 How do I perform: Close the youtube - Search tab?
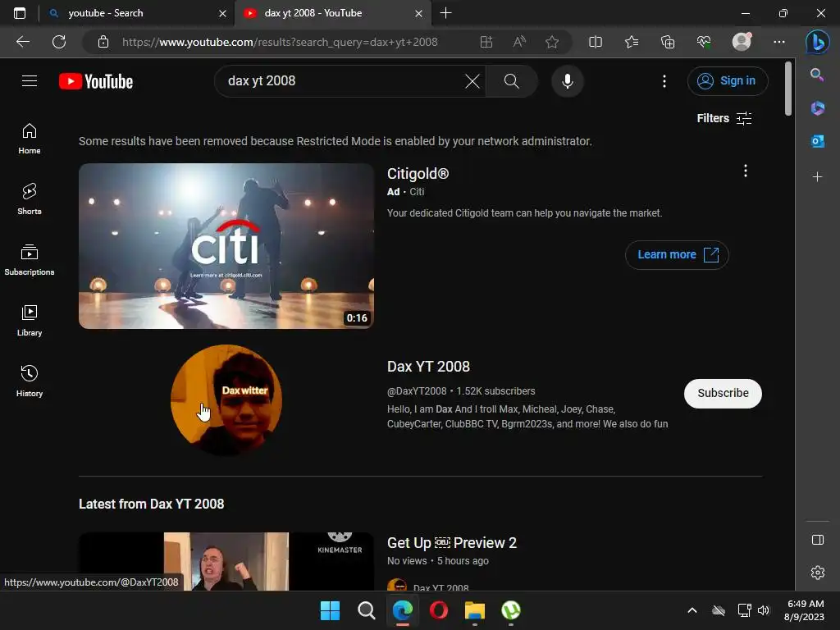[222, 13]
